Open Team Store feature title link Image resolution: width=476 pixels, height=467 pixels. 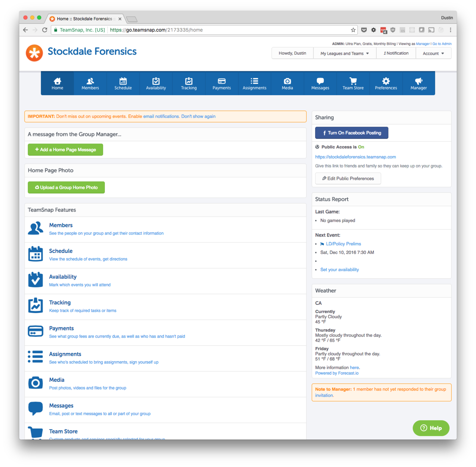[x=63, y=431]
